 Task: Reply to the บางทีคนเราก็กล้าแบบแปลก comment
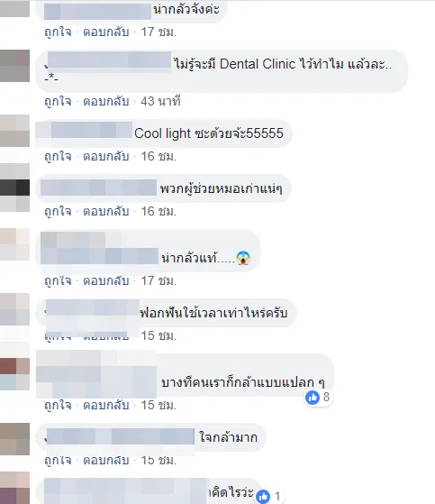click(x=106, y=405)
